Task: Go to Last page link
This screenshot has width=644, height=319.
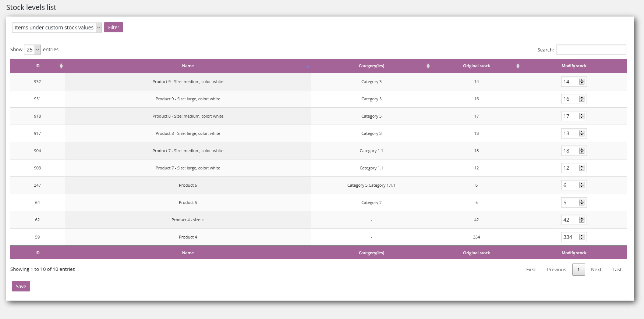Action: (x=617, y=269)
